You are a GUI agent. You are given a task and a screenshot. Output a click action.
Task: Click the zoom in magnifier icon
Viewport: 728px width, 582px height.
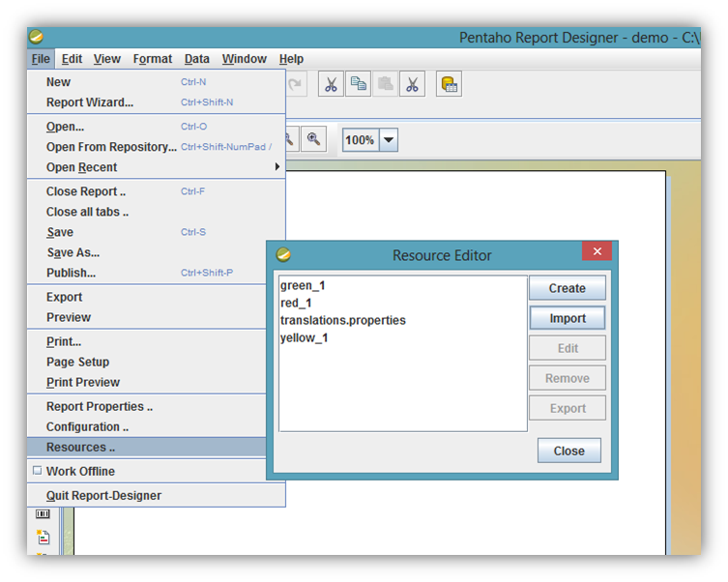tap(313, 139)
